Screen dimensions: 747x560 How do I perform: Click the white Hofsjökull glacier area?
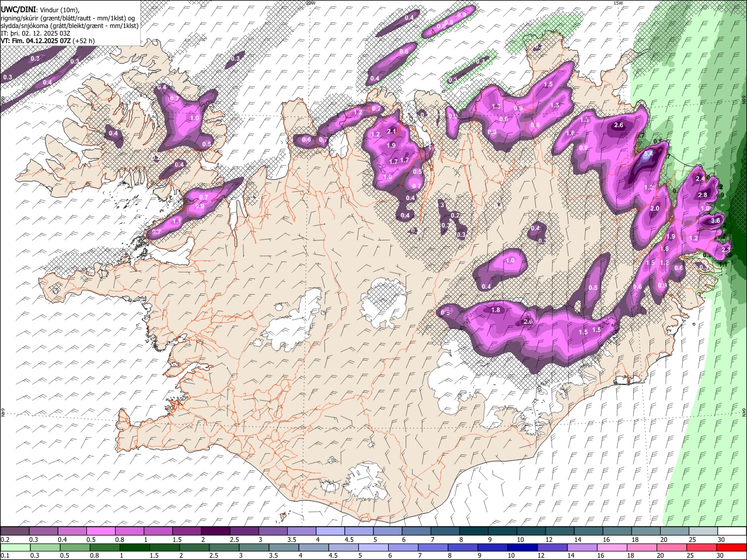pos(383,302)
